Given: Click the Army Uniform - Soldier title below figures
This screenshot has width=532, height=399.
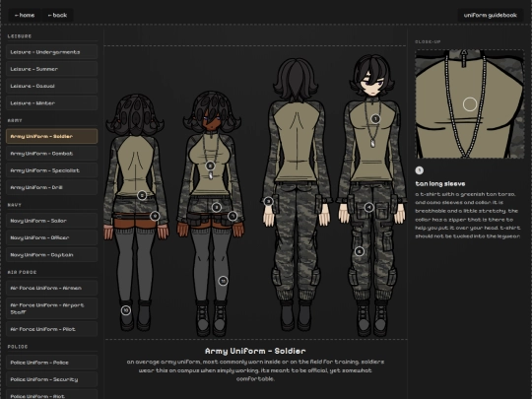Looking at the screenshot, I should (255, 351).
